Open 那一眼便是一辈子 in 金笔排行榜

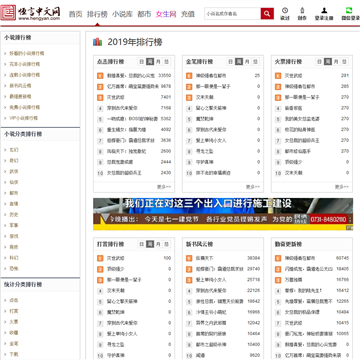[213, 86]
